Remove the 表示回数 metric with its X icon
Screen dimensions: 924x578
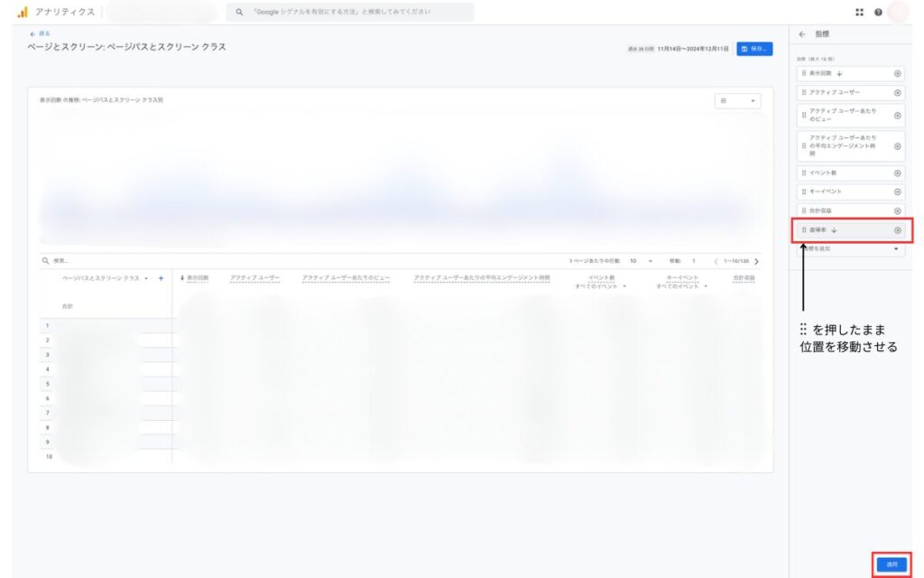[x=897, y=74]
